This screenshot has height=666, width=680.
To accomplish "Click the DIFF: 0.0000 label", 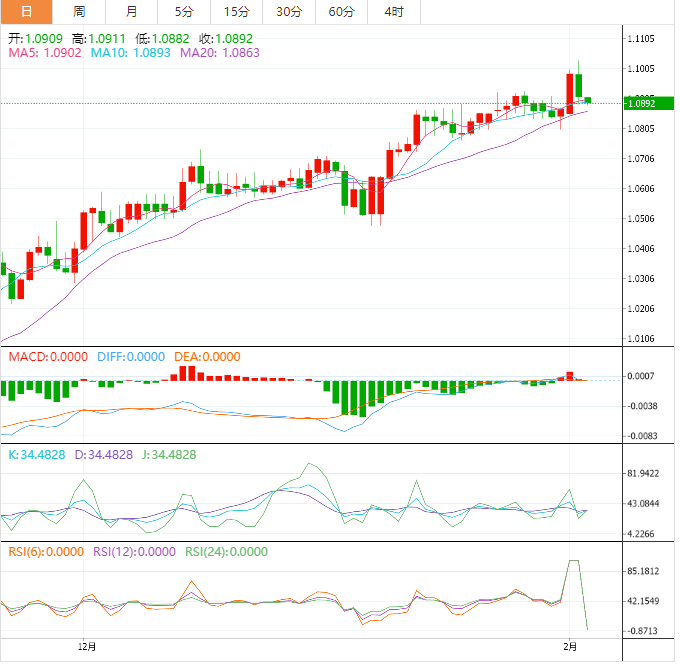I will pos(131,357).
